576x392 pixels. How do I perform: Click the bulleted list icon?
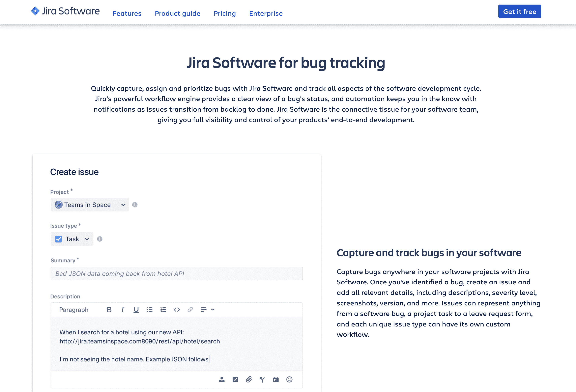(x=150, y=309)
